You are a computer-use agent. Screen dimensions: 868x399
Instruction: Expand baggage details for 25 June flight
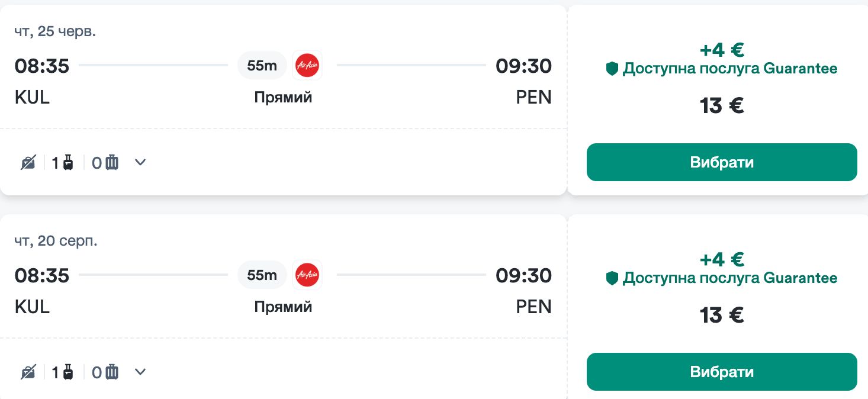pyautogui.click(x=140, y=162)
